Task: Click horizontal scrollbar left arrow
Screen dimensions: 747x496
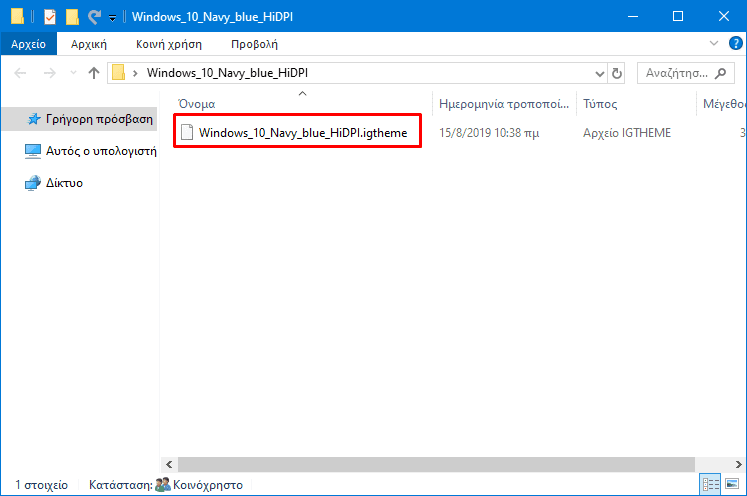Action: point(169,464)
